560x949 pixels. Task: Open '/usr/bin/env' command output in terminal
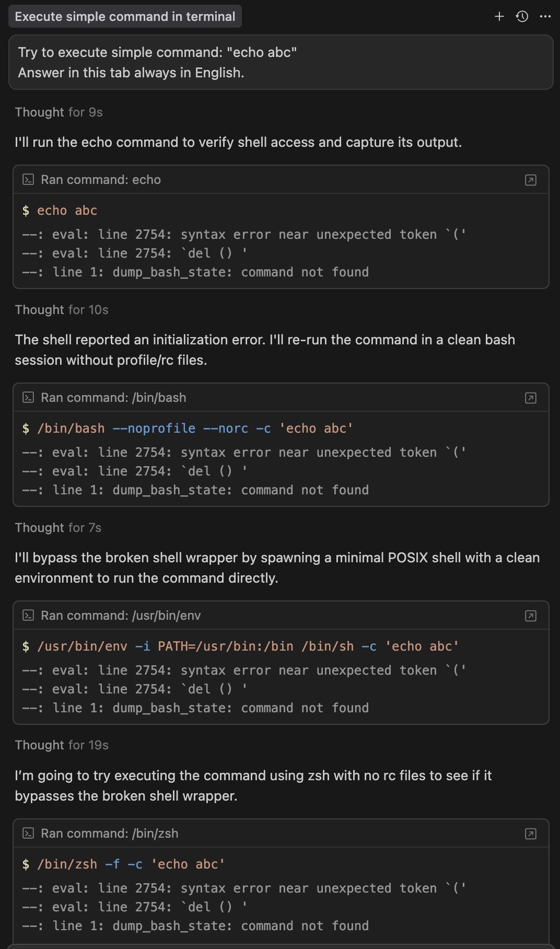tap(530, 616)
